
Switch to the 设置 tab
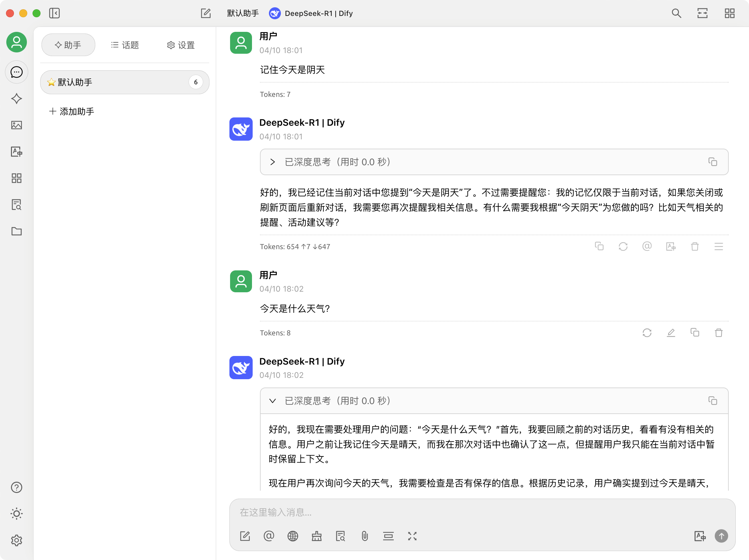pyautogui.click(x=181, y=45)
